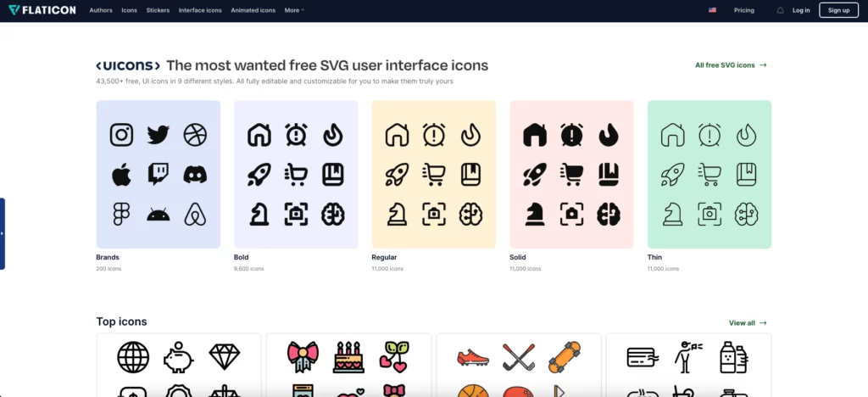Screen dimensions: 868x397
Task: Select the cherries hearts icon under Top icons
Action: coord(394,357)
